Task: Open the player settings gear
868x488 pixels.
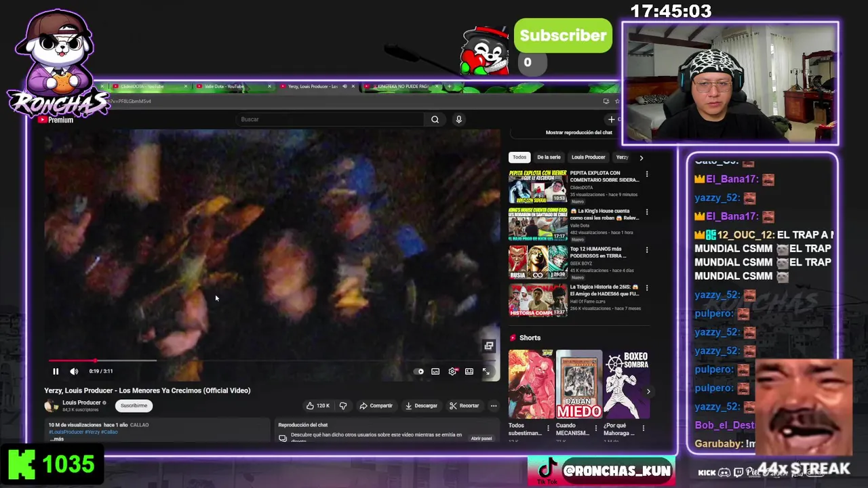Action: pos(452,371)
